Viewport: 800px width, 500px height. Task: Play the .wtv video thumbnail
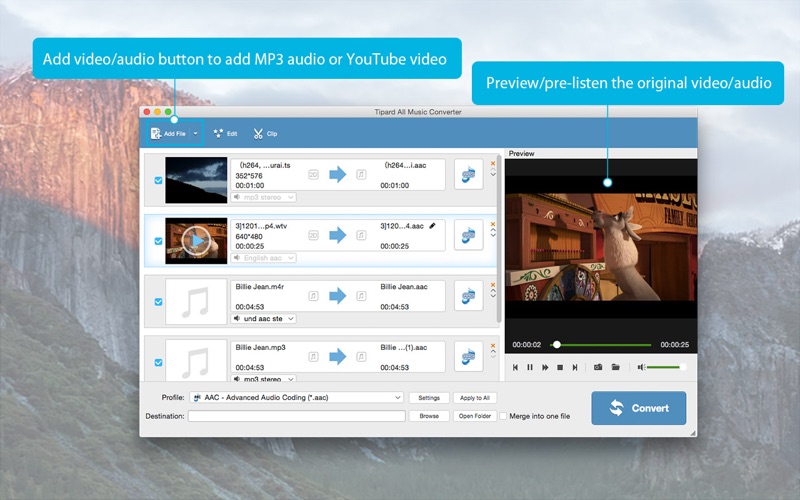point(196,241)
